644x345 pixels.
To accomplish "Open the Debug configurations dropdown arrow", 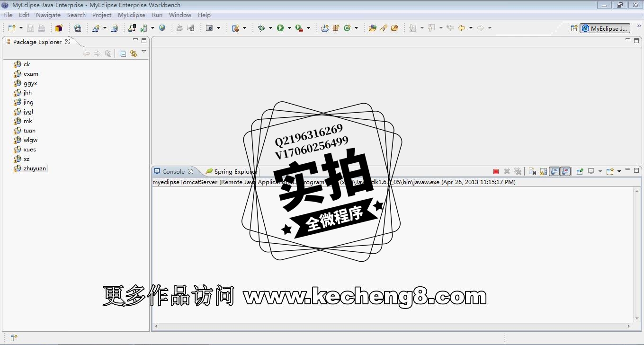I will tap(270, 28).
